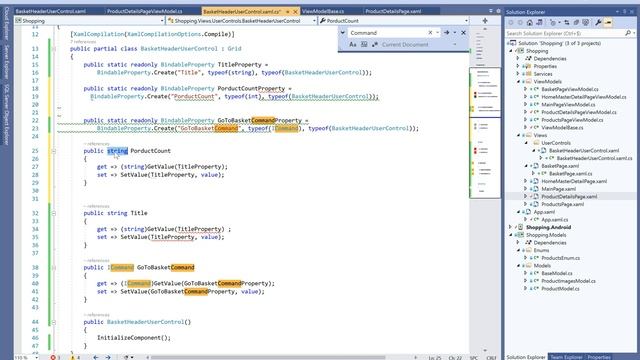Switch to ProductDetailsPageViewModel.cs tab

coord(144,11)
